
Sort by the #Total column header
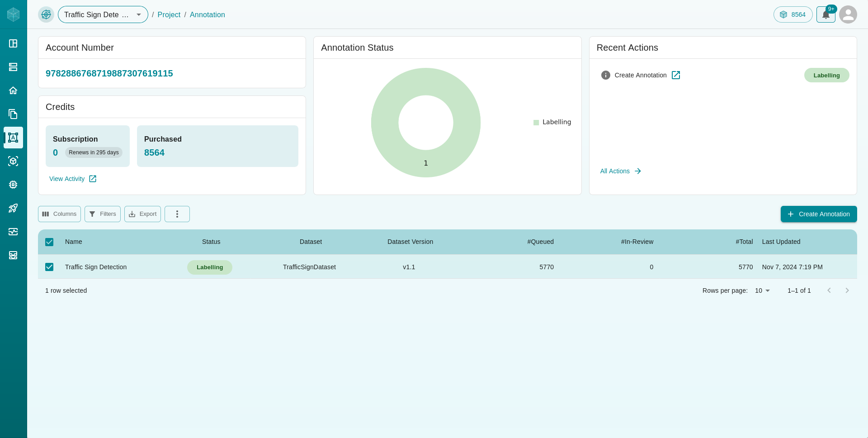pyautogui.click(x=744, y=242)
